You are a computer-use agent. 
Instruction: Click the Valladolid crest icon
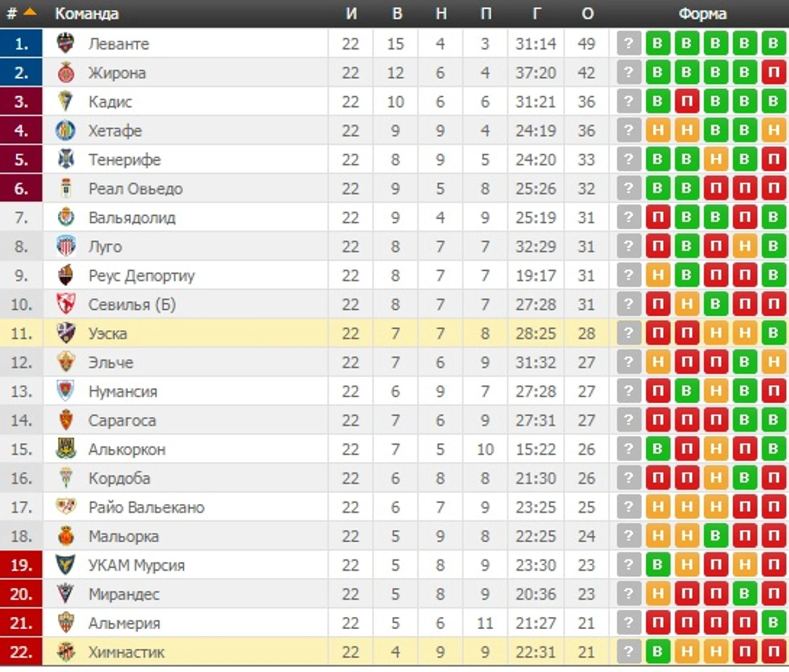click(x=65, y=217)
